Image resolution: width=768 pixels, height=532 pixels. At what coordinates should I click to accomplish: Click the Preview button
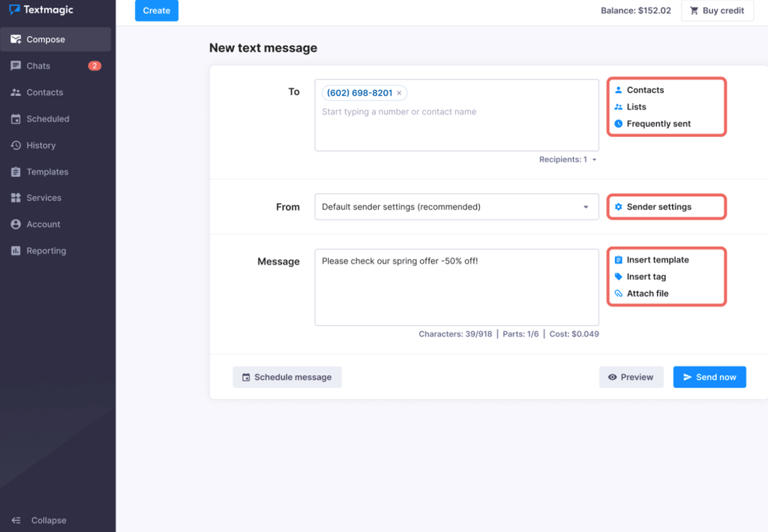[x=631, y=378]
